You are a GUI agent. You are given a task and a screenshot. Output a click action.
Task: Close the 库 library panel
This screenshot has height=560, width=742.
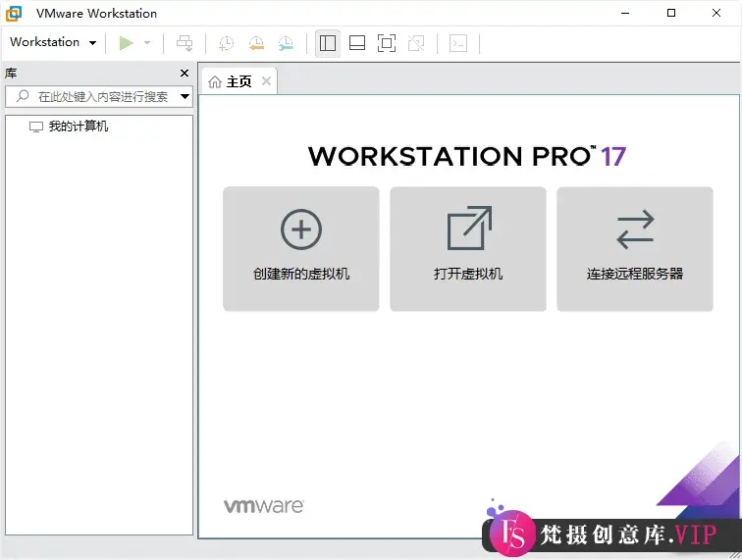tap(185, 73)
